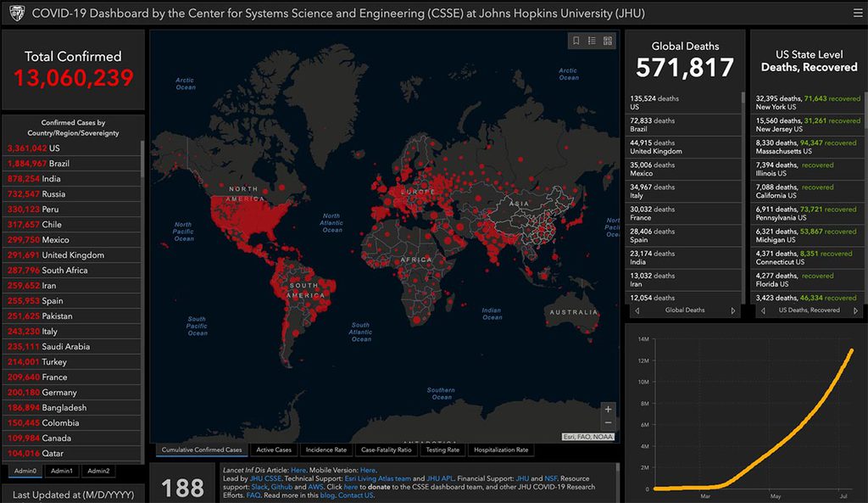Visit the JHU APL link
The height and width of the screenshot is (503, 868).
[440, 478]
